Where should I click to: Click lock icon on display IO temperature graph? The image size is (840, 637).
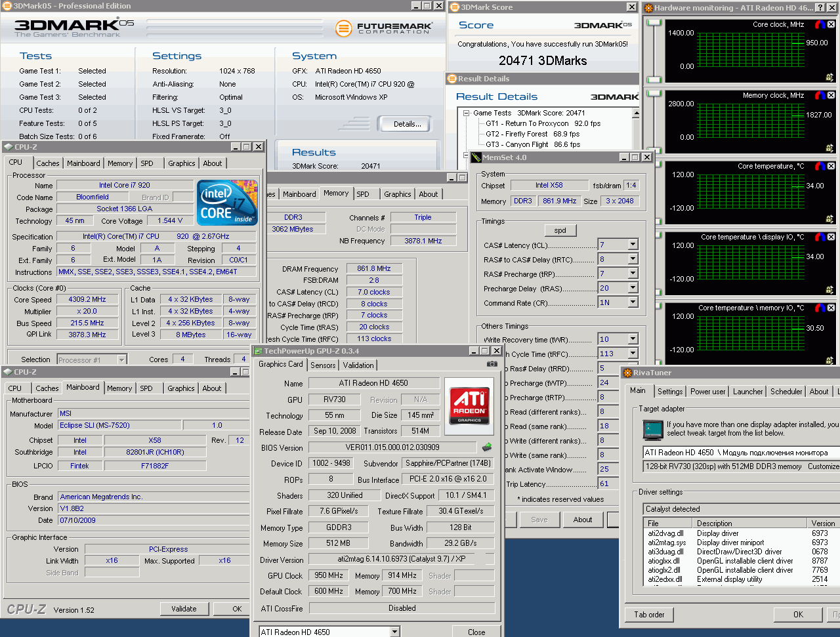(830, 290)
